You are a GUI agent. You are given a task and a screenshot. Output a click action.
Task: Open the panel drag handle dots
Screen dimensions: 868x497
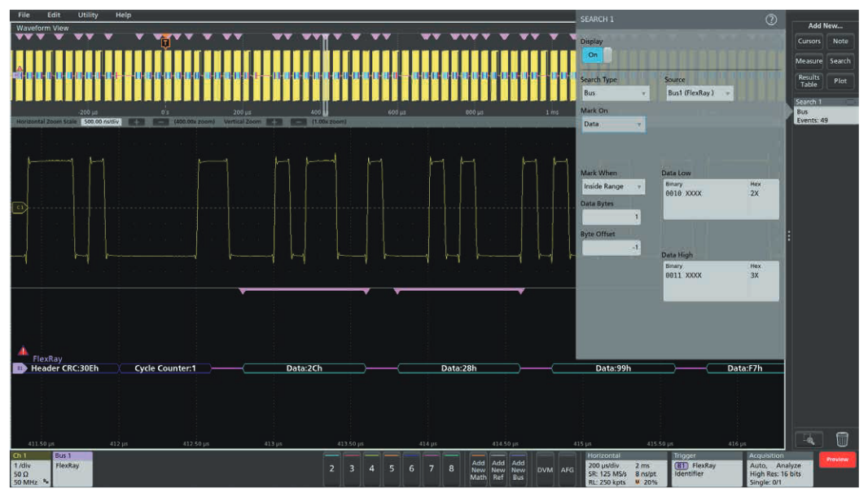point(789,236)
